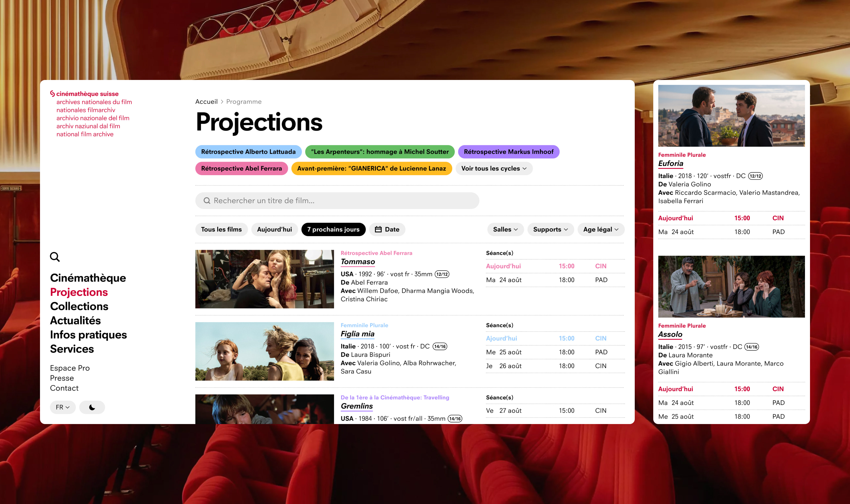Go to Accueil in the breadcrumb
850x504 pixels.
[206, 101]
